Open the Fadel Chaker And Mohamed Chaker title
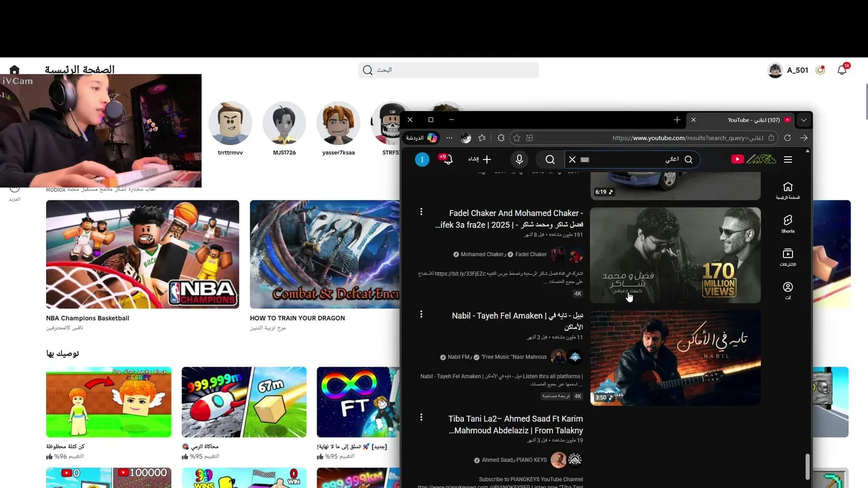The image size is (868, 488). pos(509,218)
